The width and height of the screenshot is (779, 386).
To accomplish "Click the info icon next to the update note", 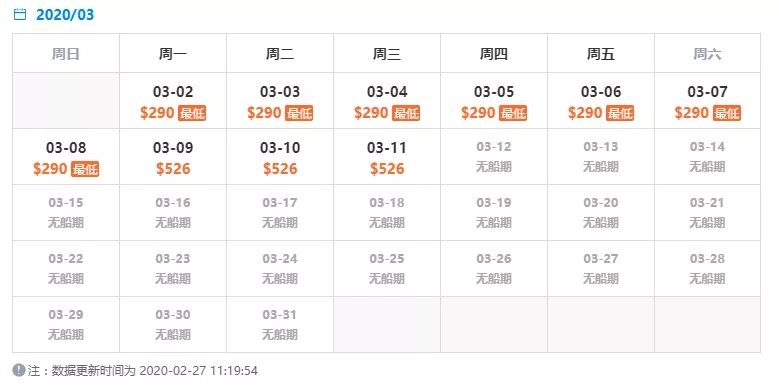I will 19,370.
